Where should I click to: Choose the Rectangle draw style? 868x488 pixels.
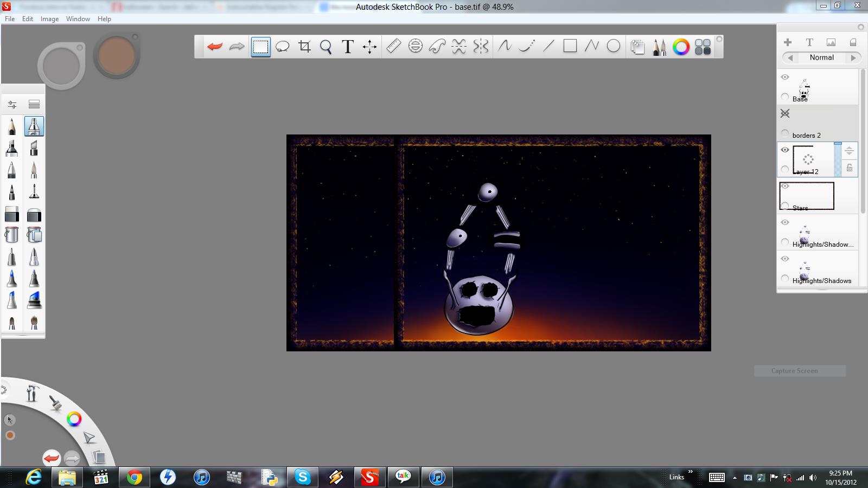tap(570, 47)
